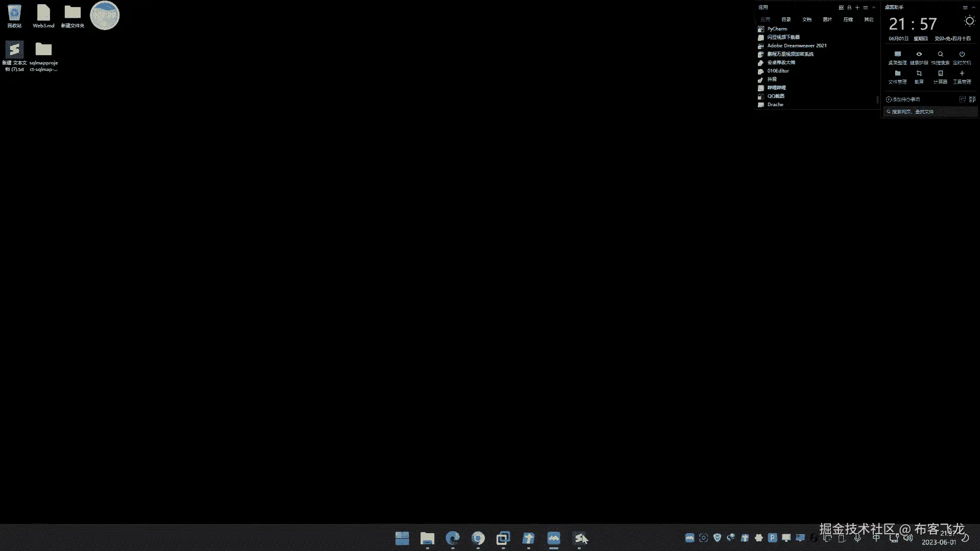980x551 pixels.
Task: Open the 截屏 screenshot crop tool
Action: click(919, 73)
